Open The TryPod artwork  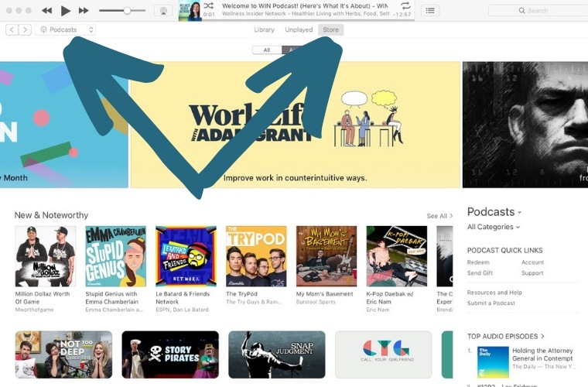[256, 256]
